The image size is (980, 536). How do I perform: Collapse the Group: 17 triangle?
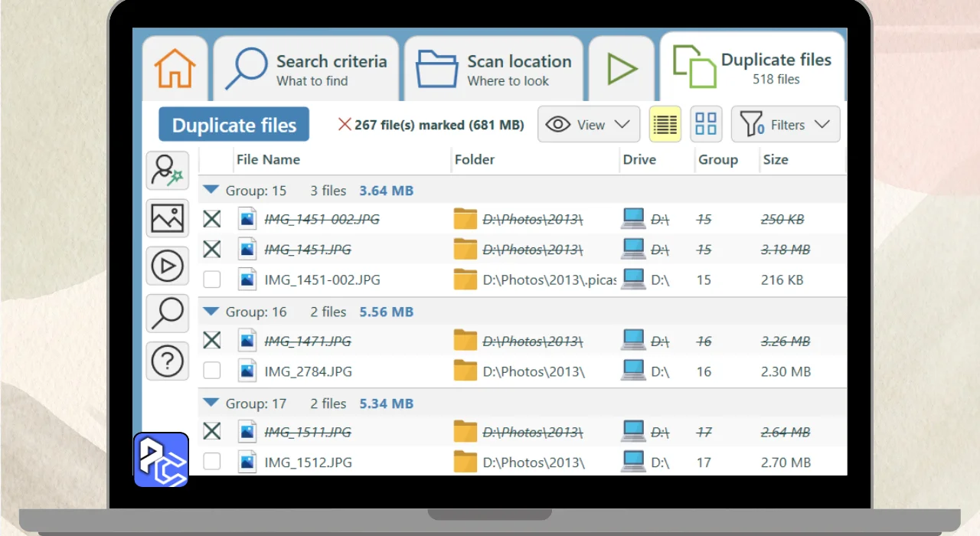[x=211, y=403]
